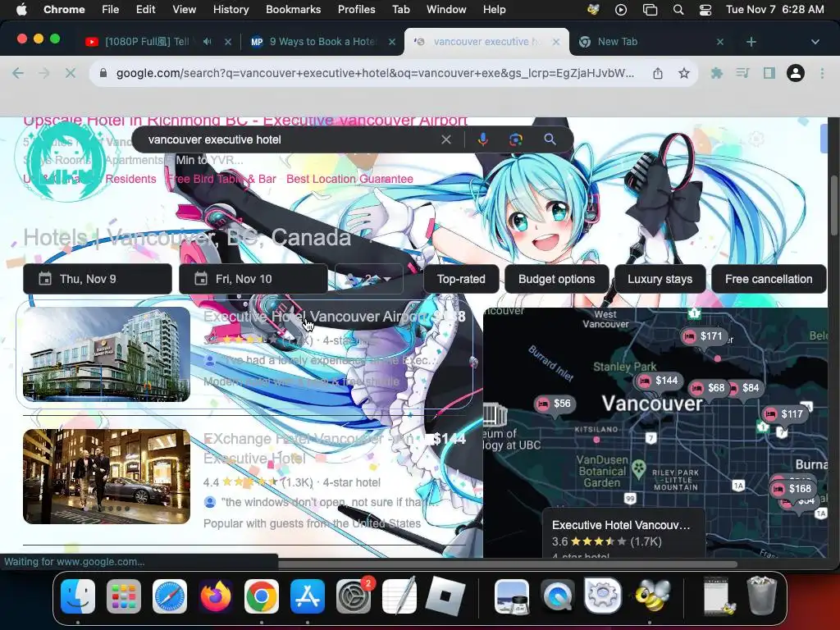Open the Bookmarks menu
The height and width of the screenshot is (630, 840).
[x=293, y=10]
